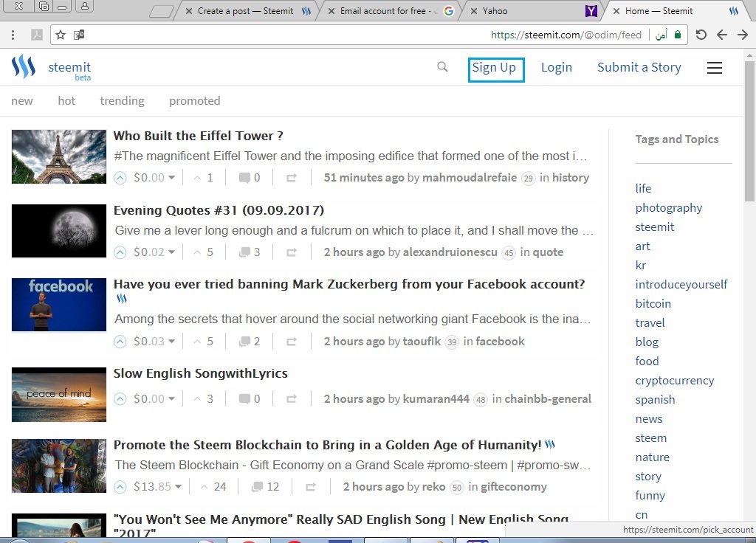
Task: Open the search magnifier icon
Action: point(442,67)
